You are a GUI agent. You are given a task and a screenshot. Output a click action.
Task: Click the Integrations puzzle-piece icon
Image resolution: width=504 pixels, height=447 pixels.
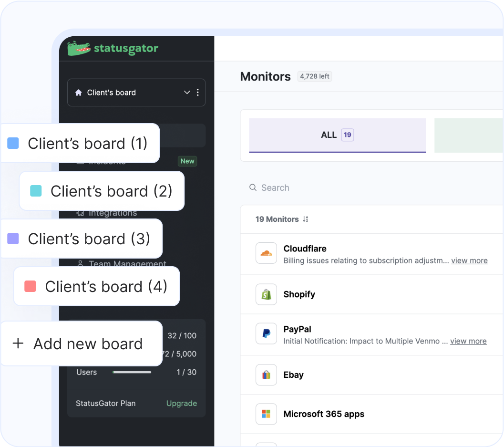(81, 213)
